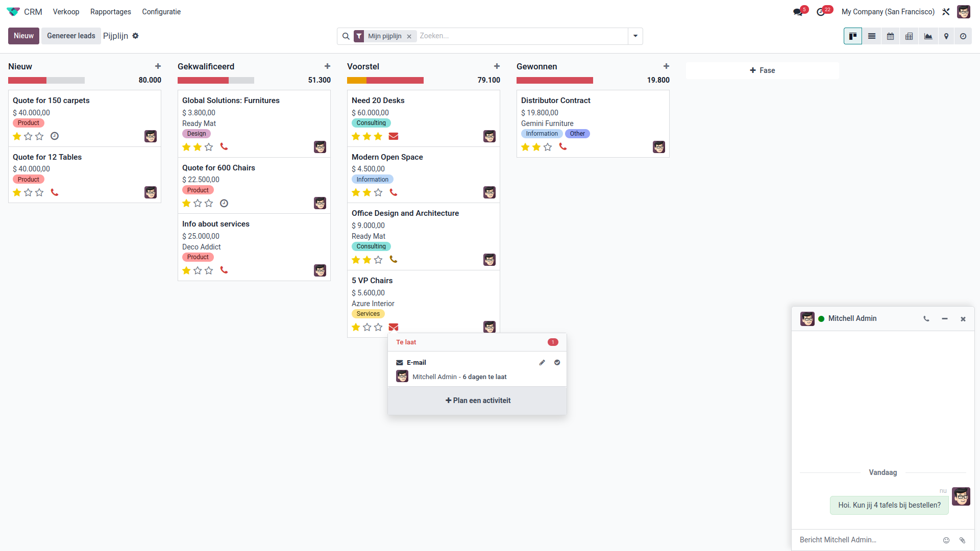Open the Configuratie menu
Viewport: 980px width, 551px height.
(x=161, y=12)
